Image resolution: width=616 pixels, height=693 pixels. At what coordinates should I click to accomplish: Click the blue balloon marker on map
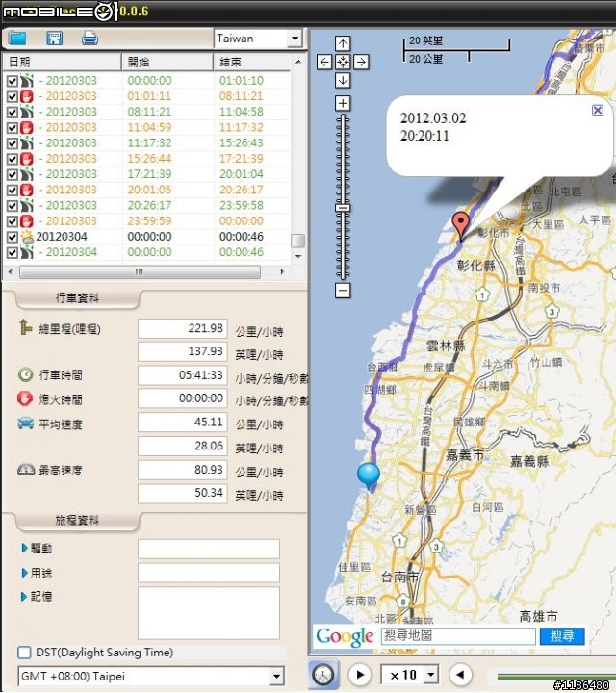[368, 475]
